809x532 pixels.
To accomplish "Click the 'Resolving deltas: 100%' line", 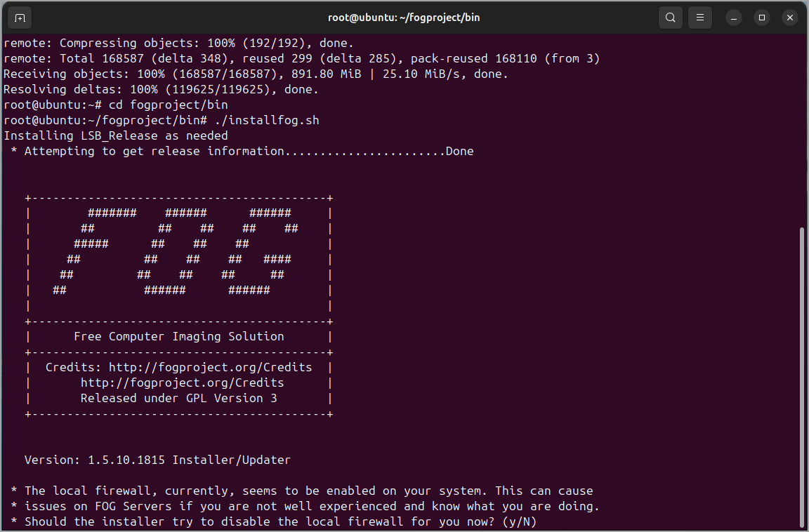I will pos(161,90).
